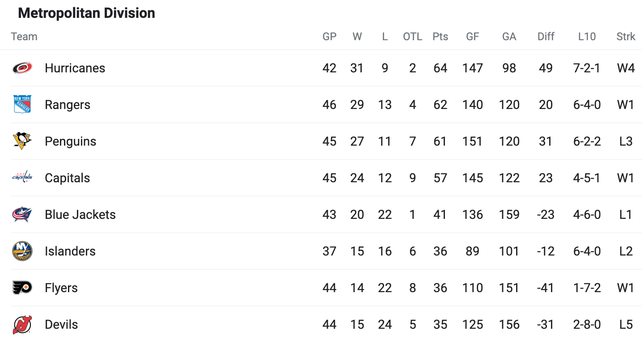The height and width of the screenshot is (352, 644).
Task: Click the Penguins team logo
Action: coord(22,141)
